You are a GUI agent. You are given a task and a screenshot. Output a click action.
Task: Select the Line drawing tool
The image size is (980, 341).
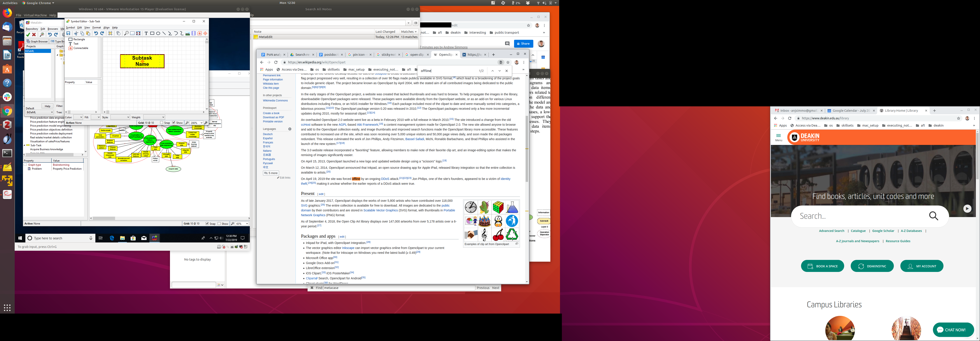(164, 33)
